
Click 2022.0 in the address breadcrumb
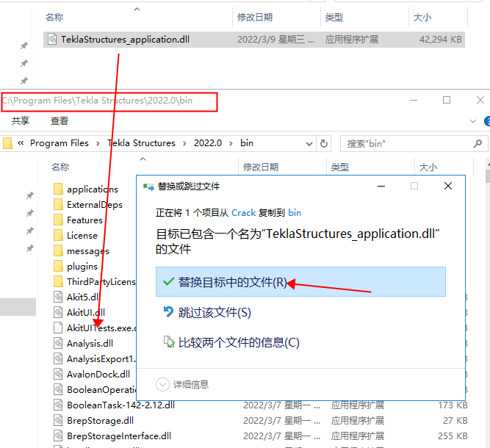[x=208, y=143]
